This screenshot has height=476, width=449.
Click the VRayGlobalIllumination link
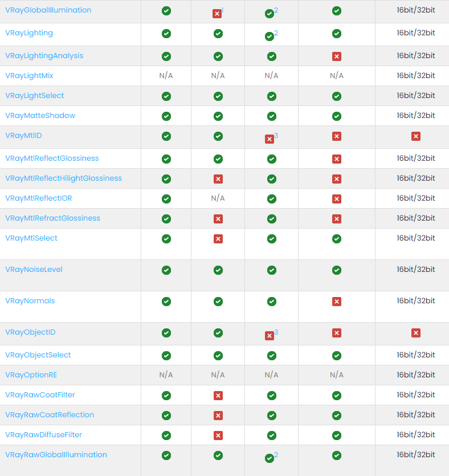pos(48,10)
